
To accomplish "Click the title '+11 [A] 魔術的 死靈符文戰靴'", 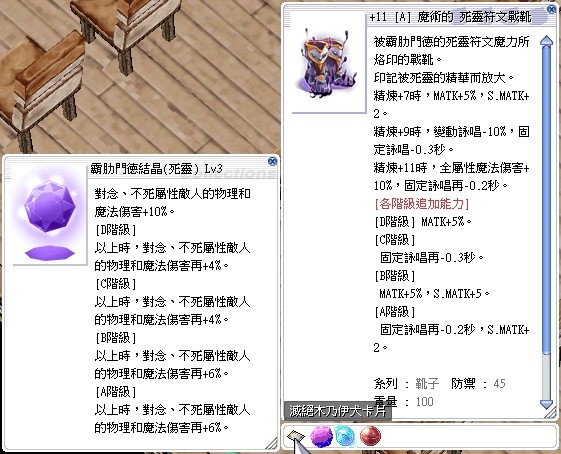I will coord(450,17).
